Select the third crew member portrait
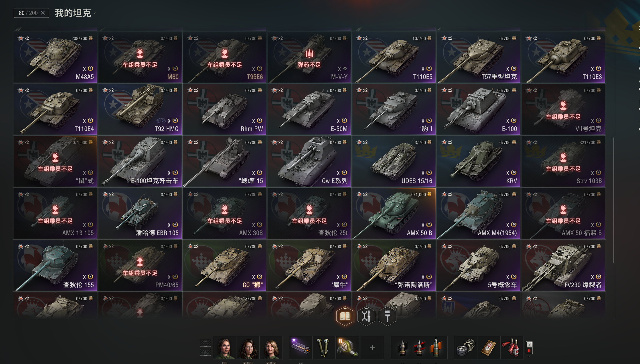This screenshot has width=640, height=364. click(271, 348)
